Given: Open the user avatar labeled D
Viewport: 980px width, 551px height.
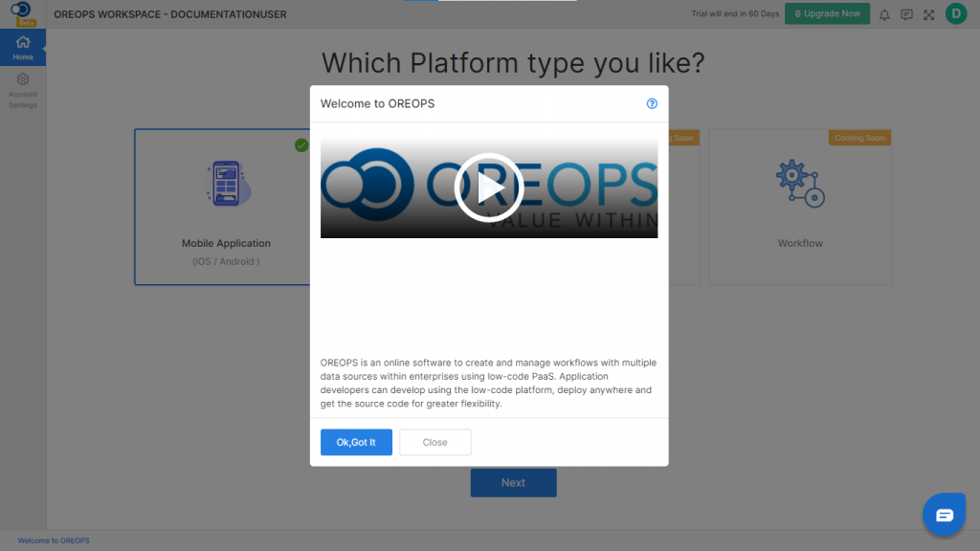Looking at the screenshot, I should 956,13.
